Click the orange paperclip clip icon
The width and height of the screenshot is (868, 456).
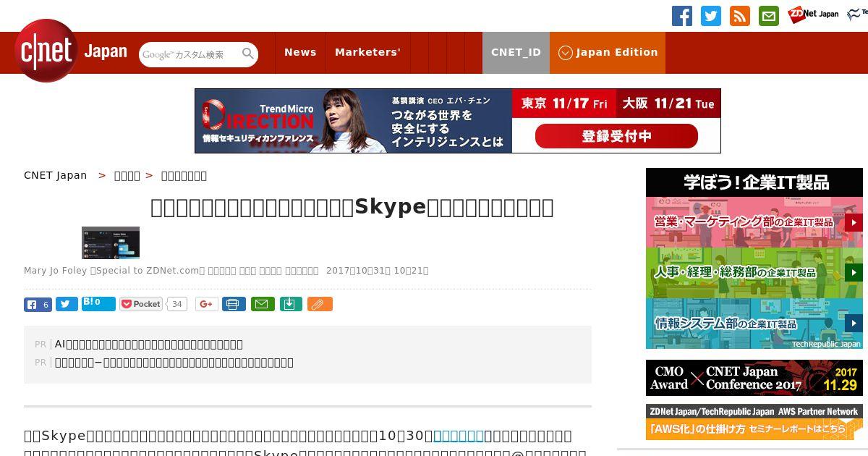pyautogui.click(x=320, y=304)
